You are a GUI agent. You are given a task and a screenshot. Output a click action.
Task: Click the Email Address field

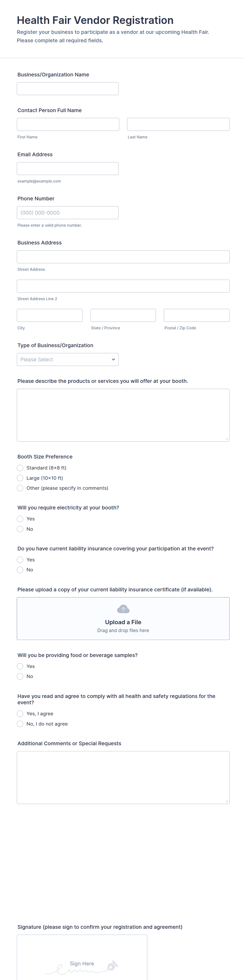click(x=68, y=169)
